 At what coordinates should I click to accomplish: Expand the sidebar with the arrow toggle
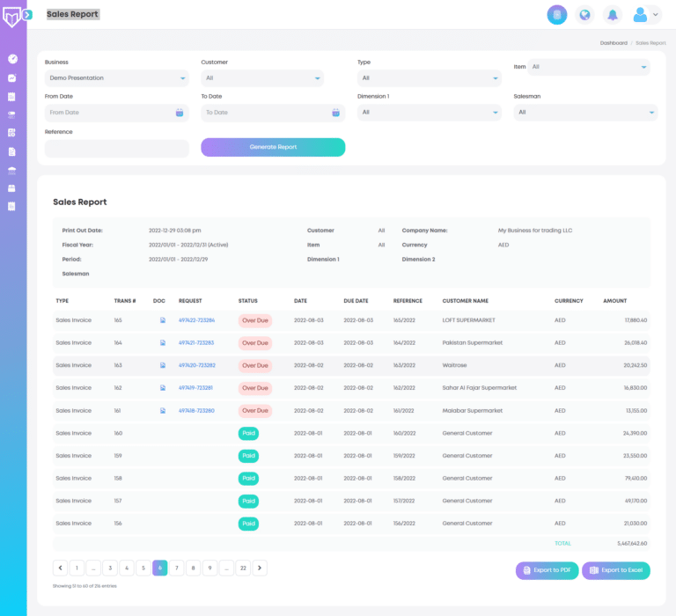(x=28, y=15)
